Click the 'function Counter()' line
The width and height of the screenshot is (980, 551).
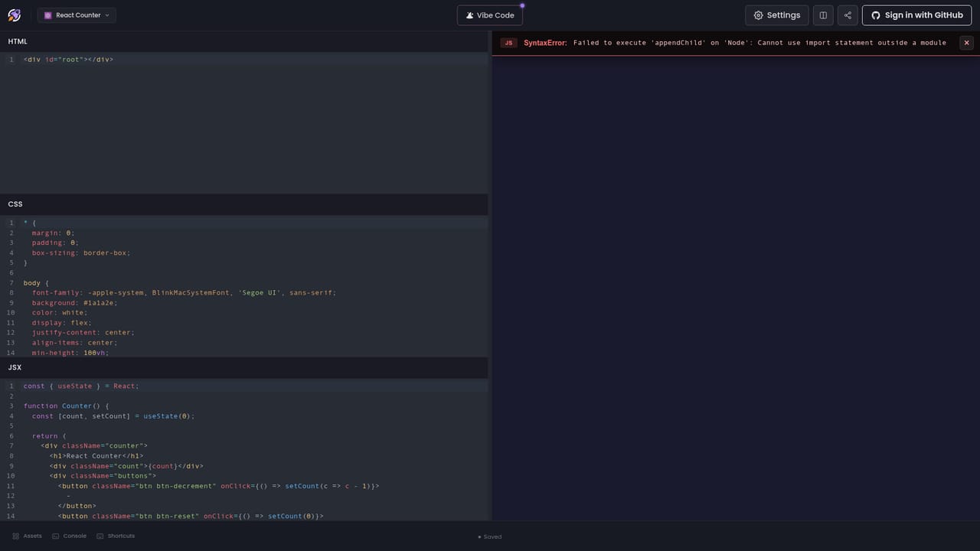[x=66, y=406]
